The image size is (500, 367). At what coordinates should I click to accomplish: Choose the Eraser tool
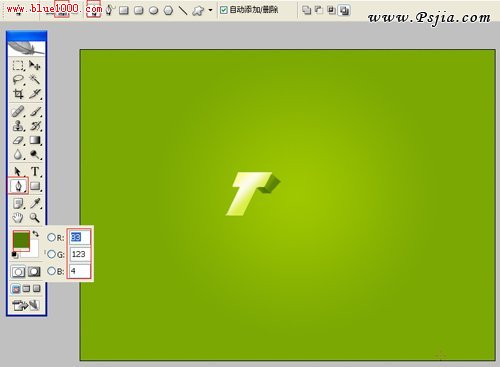point(18,140)
